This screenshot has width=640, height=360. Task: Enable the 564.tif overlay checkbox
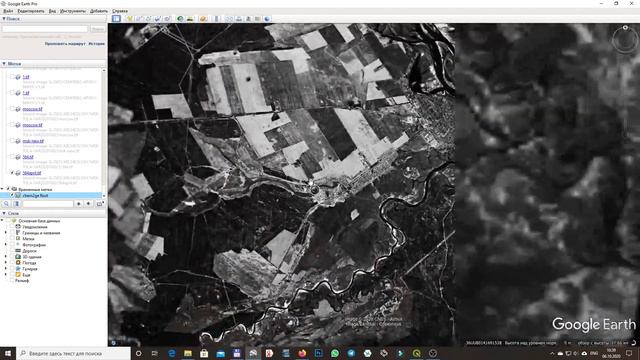click(12, 157)
